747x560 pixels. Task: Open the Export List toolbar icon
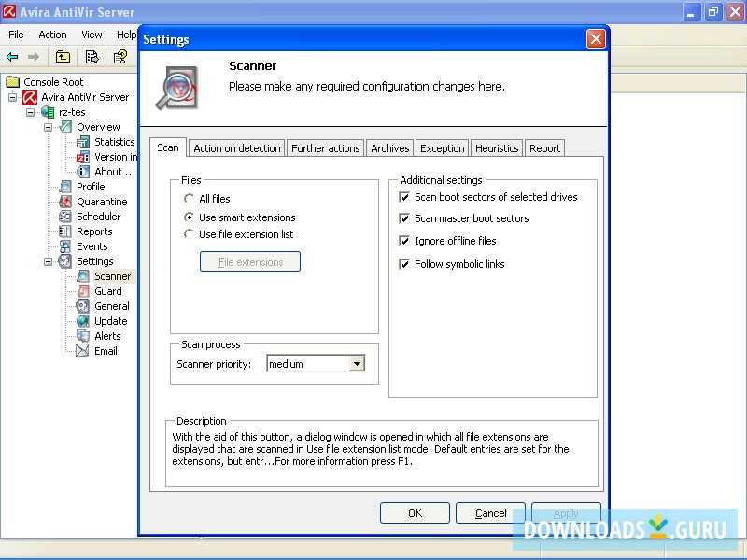[92, 57]
